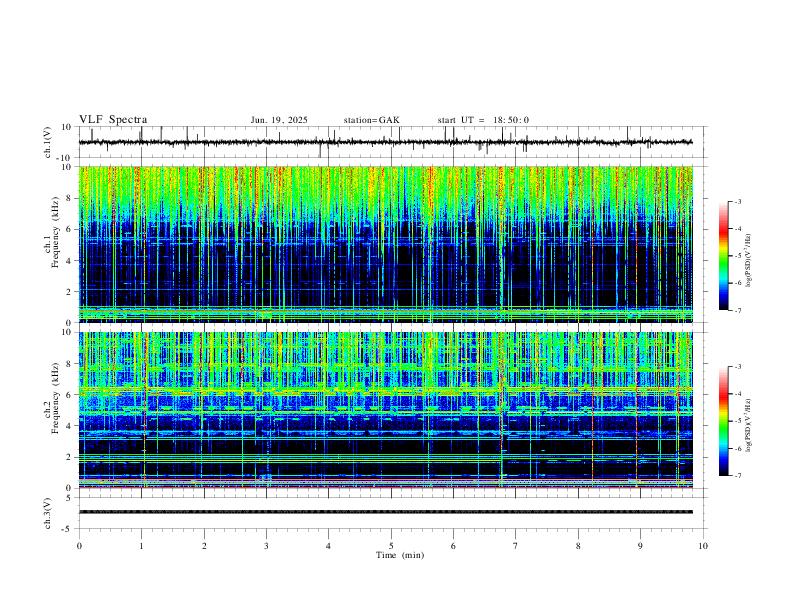Click the 'ch.3(V)' axis label
Screen dimensions: 792x612
[x=48, y=513]
